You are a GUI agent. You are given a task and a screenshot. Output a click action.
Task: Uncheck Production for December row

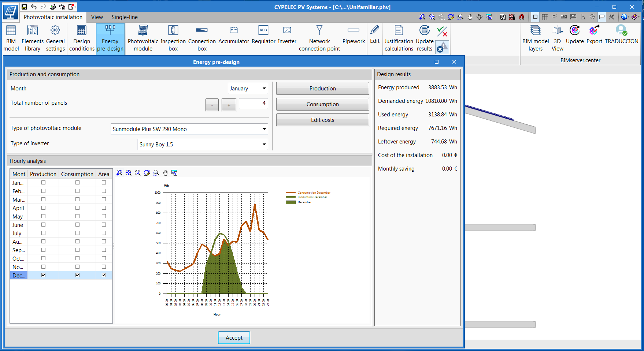[43, 275]
